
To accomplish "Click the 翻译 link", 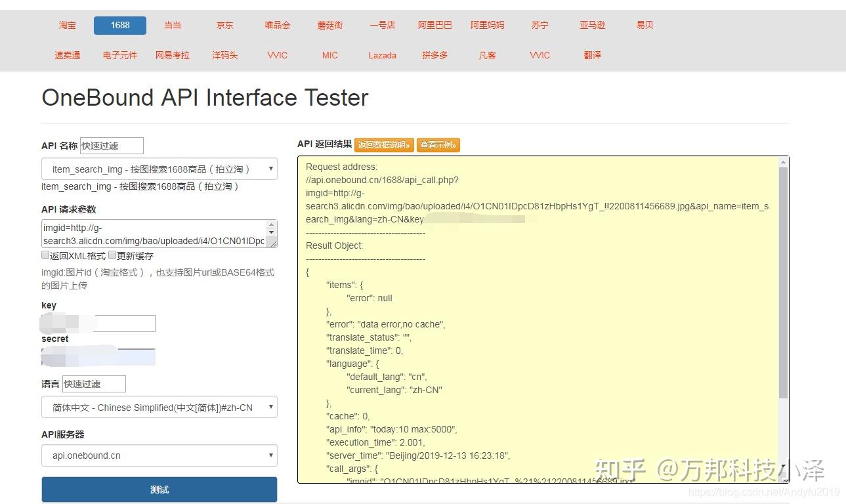I will pos(591,56).
